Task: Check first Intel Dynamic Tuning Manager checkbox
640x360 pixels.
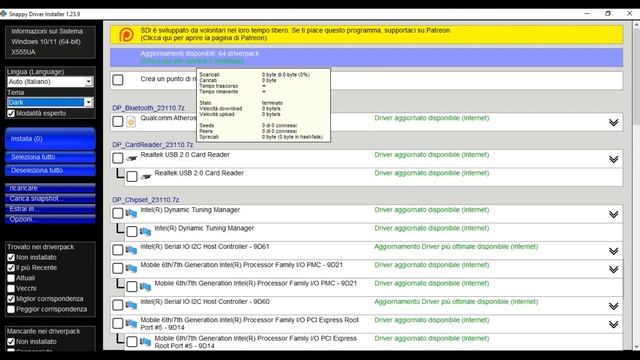Action: 118,213
